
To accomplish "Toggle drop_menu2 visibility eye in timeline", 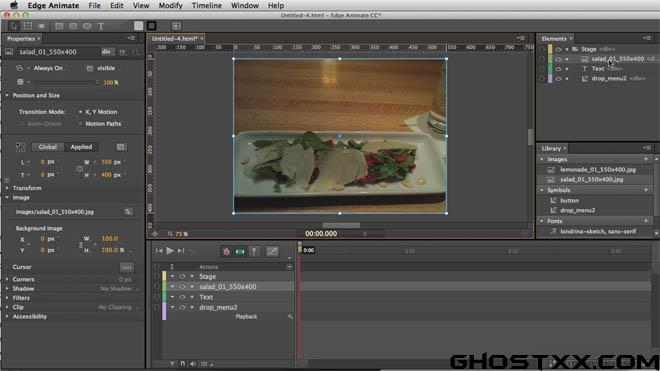I will pos(182,307).
